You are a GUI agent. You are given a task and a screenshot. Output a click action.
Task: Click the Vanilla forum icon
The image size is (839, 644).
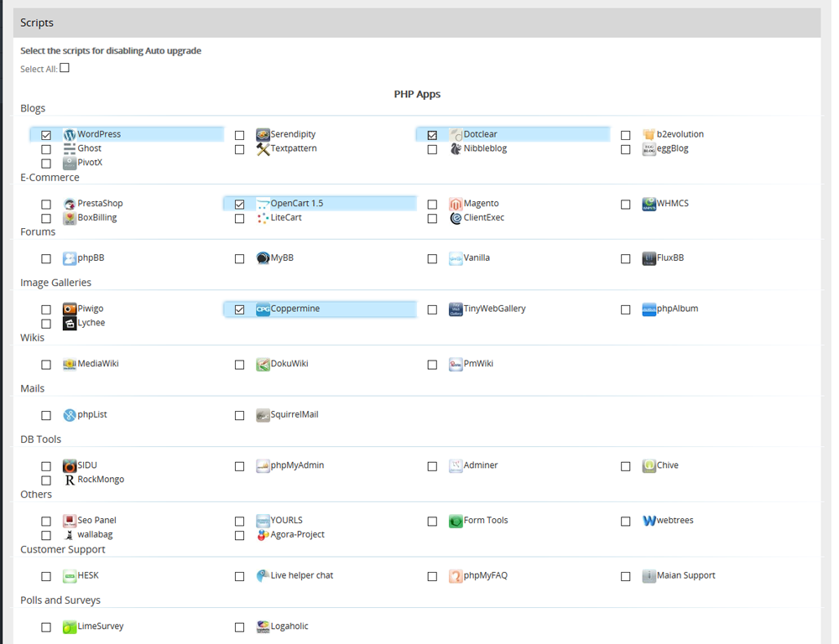coord(456,258)
